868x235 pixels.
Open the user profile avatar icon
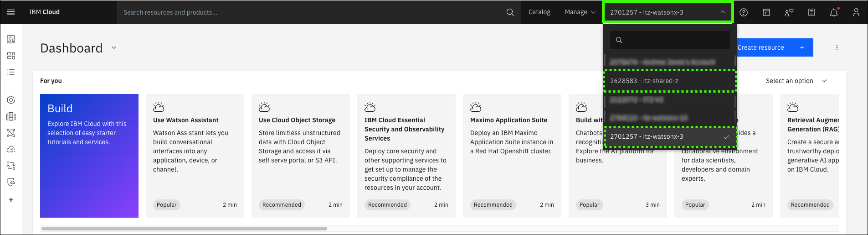coord(856,12)
